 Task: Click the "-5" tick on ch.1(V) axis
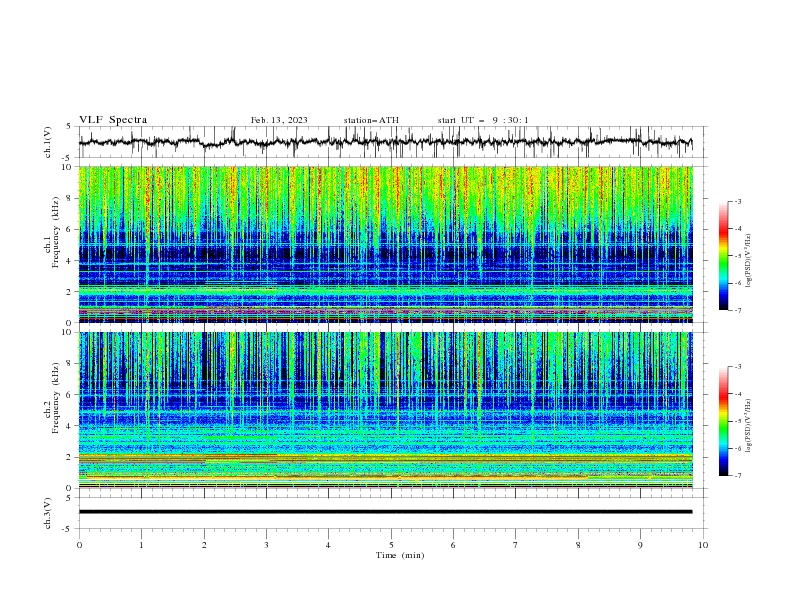pos(67,158)
